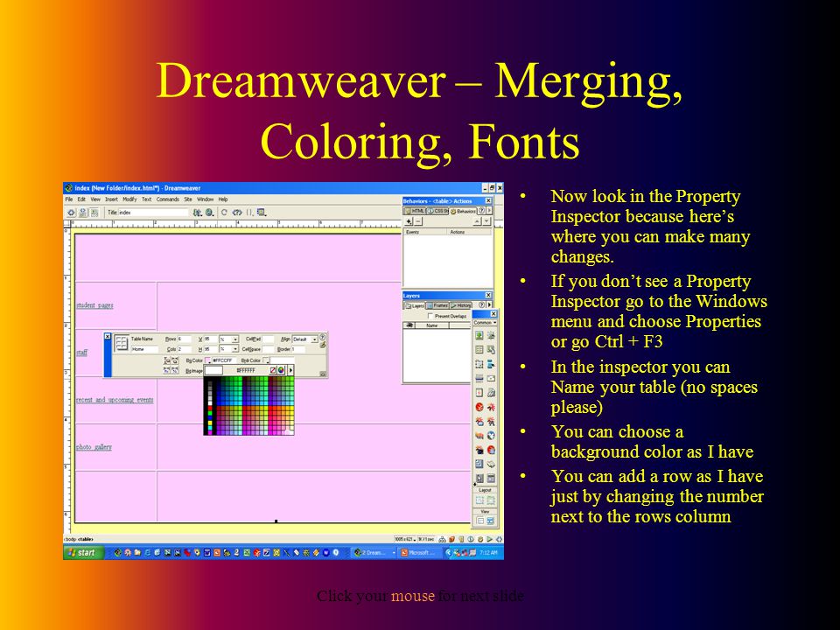Open the Window menu
This screenshot has width=840, height=630.
pos(205,199)
